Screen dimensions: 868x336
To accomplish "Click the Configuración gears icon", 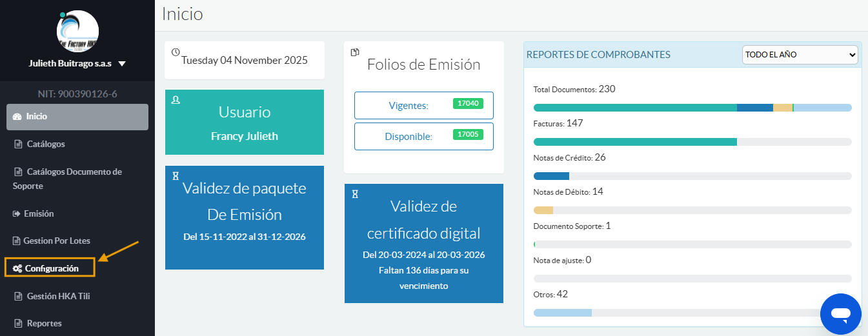I will (17, 268).
